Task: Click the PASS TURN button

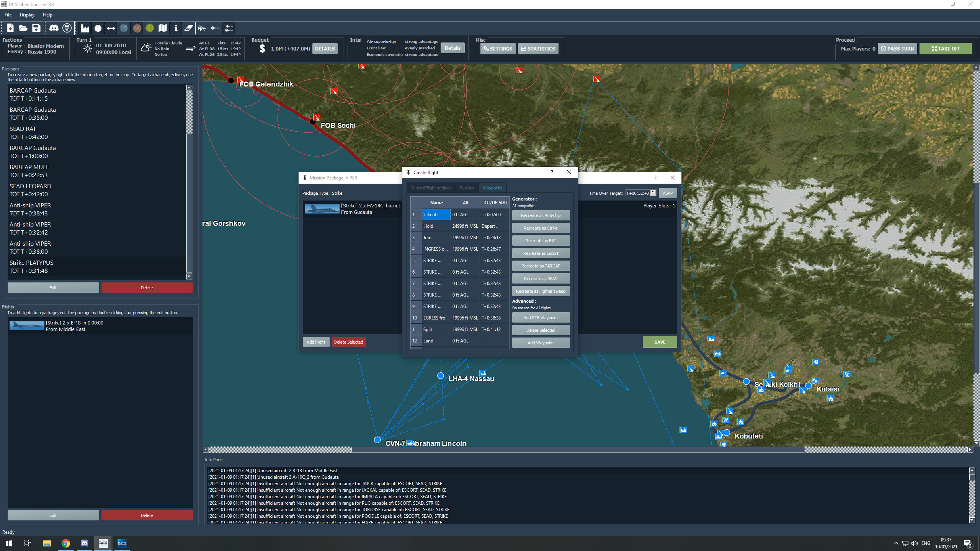Action: [897, 49]
